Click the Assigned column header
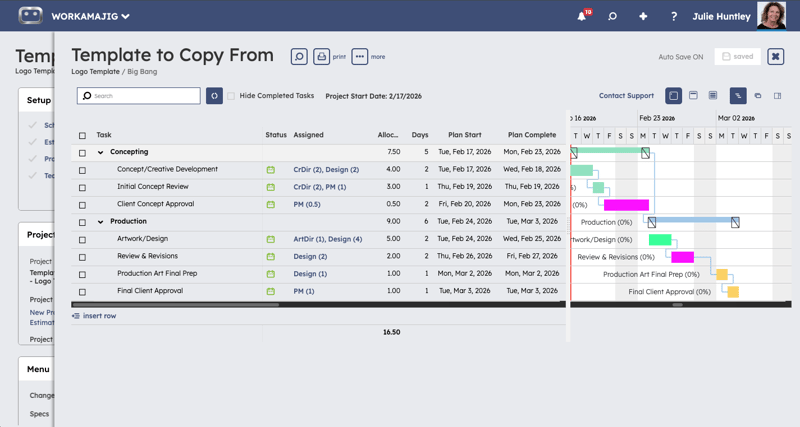The width and height of the screenshot is (800, 427). (308, 135)
